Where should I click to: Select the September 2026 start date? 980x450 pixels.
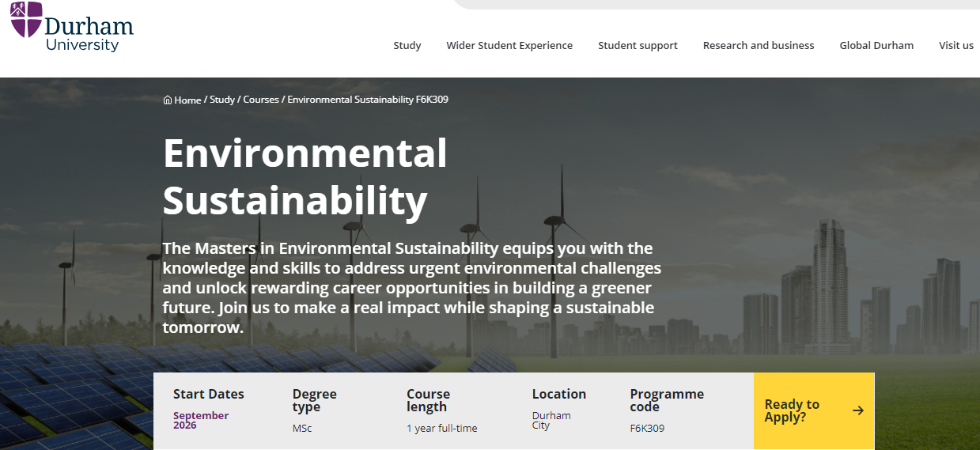point(201,420)
